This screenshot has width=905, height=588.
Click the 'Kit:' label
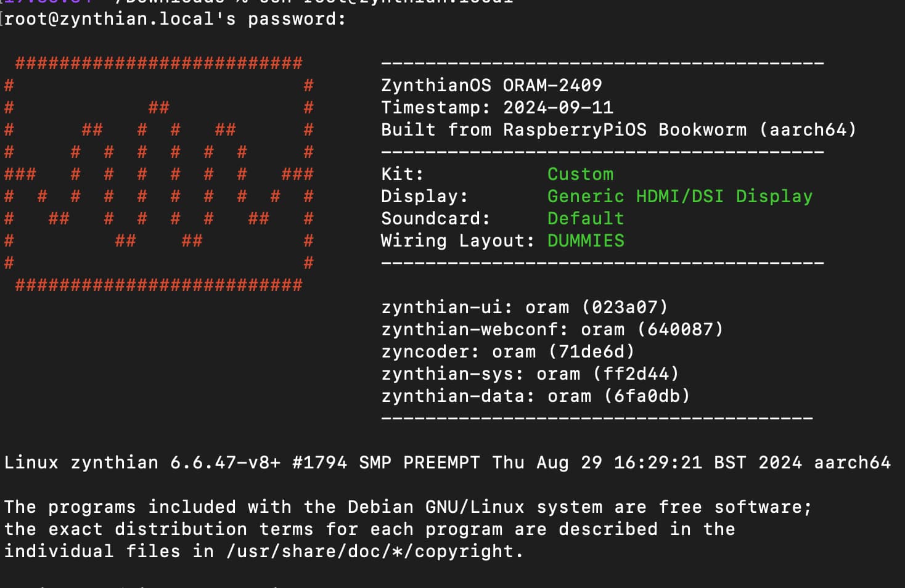click(x=403, y=174)
